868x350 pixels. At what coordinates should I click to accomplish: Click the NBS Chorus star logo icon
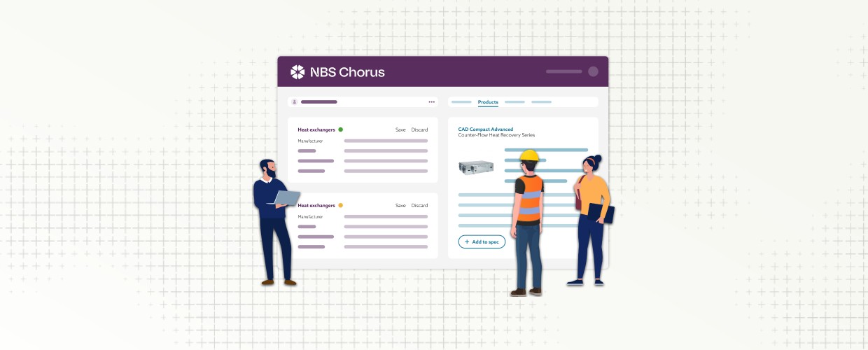[297, 72]
